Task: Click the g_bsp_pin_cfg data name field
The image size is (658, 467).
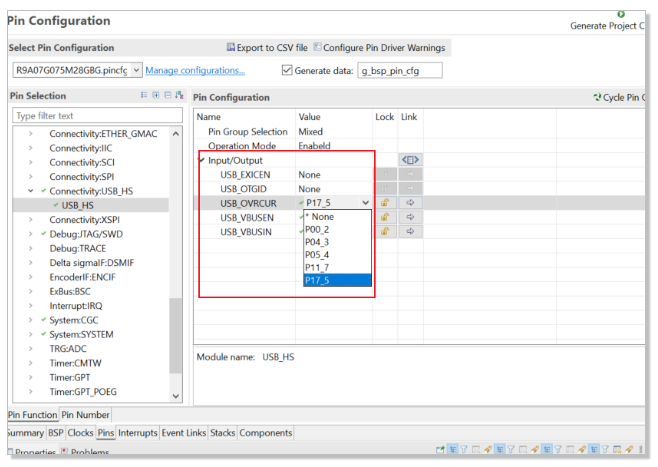Action: (x=400, y=70)
